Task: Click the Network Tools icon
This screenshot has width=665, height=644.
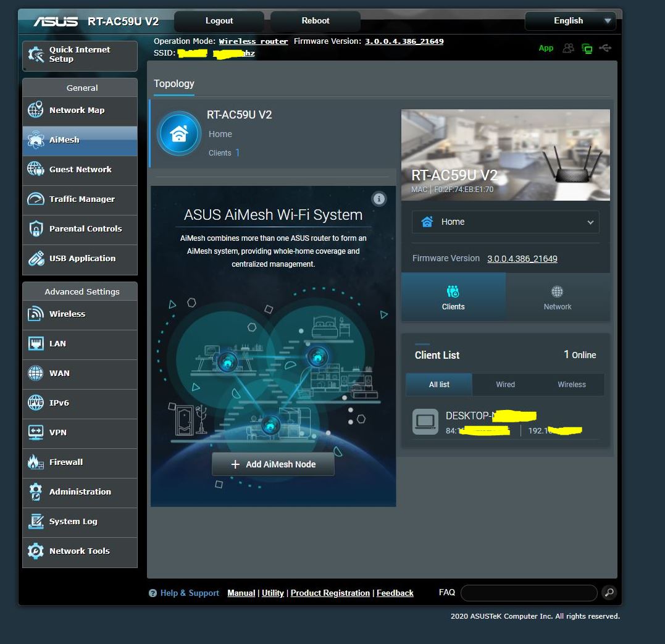Action: click(36, 551)
